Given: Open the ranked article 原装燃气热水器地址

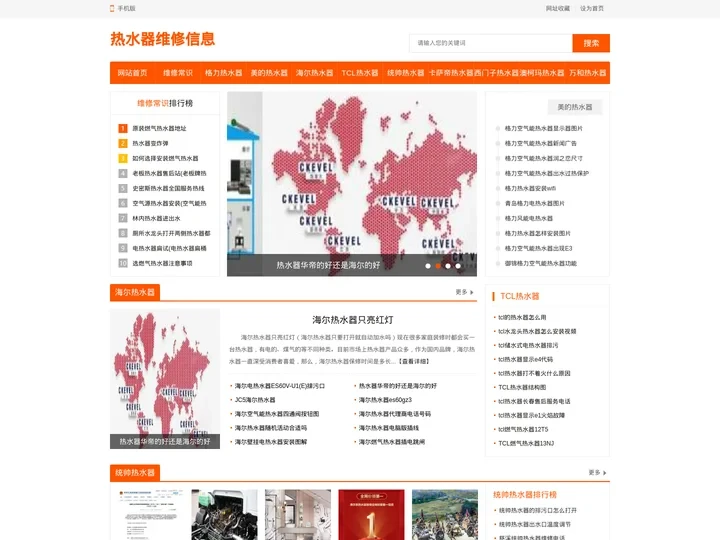Looking at the screenshot, I should (159, 128).
